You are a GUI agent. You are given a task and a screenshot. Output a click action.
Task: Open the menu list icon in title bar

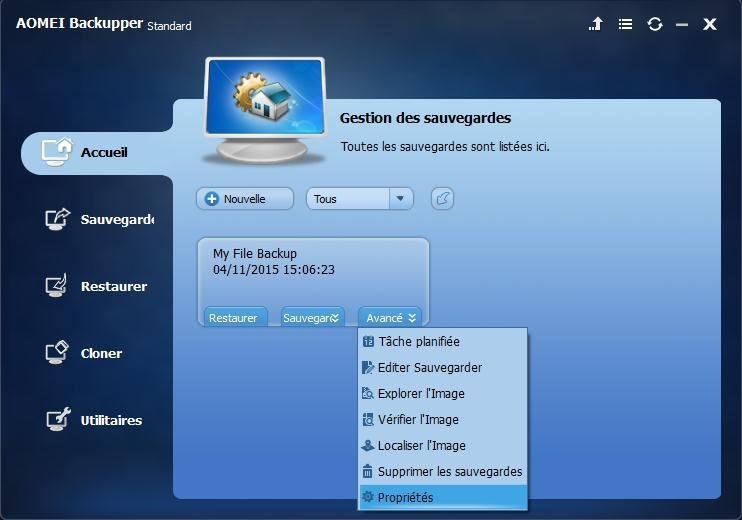(x=625, y=24)
